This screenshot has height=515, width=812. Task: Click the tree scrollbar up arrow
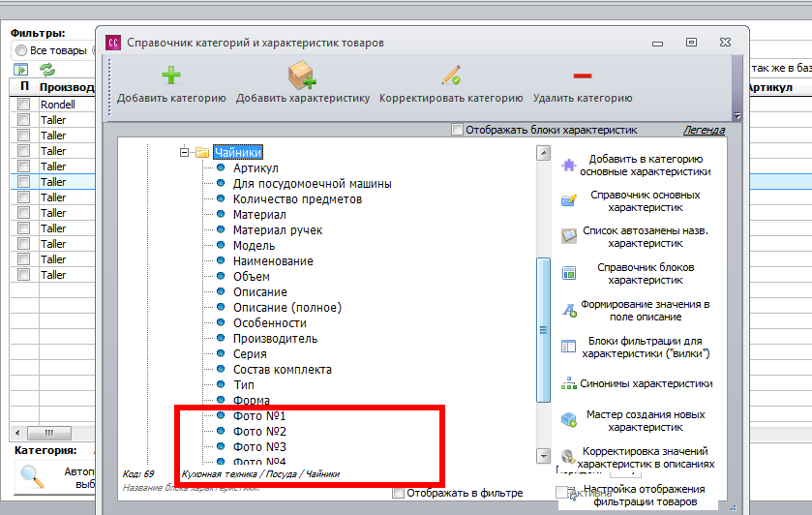click(543, 153)
